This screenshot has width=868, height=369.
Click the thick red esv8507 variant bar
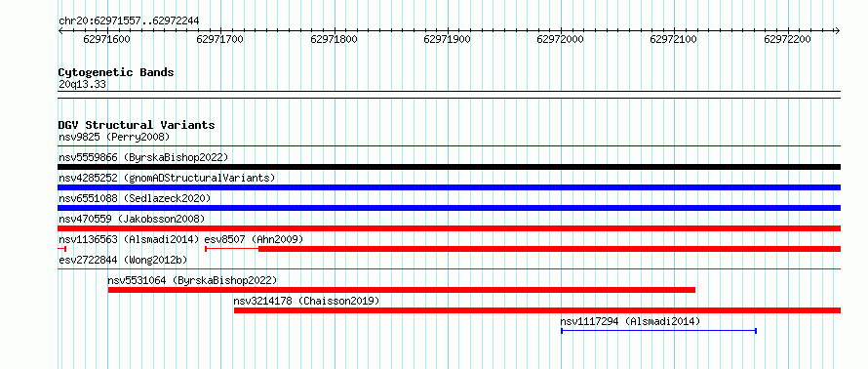(x=549, y=249)
